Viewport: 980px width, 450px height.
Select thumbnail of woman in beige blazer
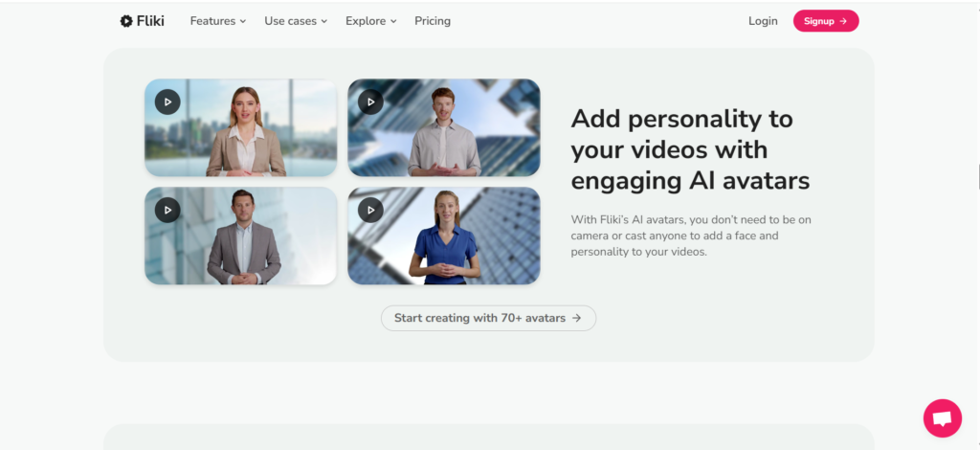tap(240, 127)
